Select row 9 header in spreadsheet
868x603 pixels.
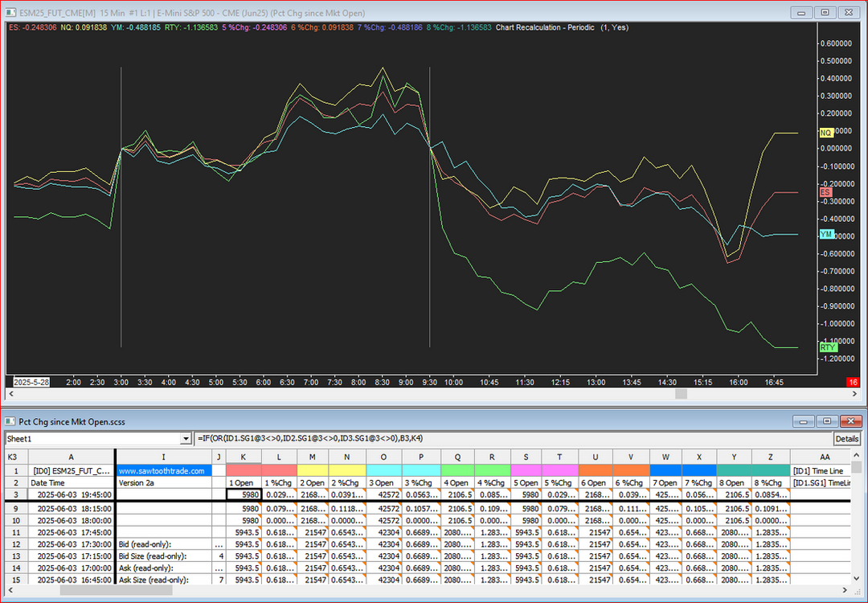pos(16,508)
